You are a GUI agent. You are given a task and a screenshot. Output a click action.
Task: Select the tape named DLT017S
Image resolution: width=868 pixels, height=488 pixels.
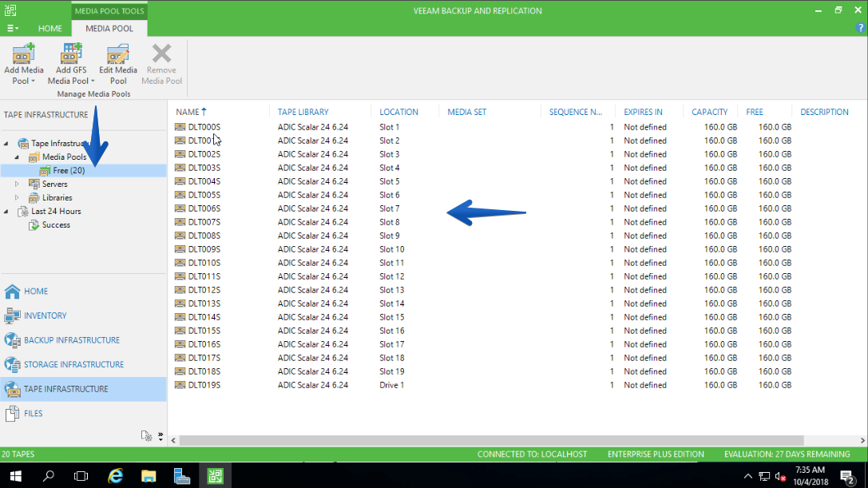[x=204, y=358]
